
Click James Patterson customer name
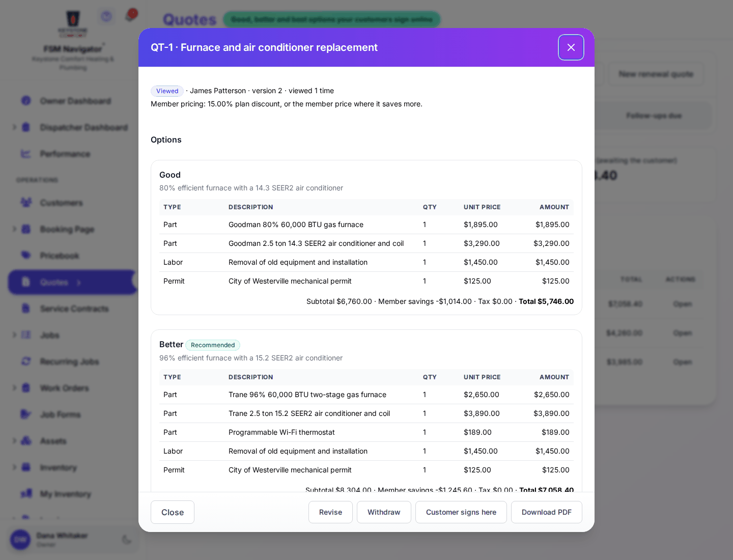pyautogui.click(x=218, y=91)
